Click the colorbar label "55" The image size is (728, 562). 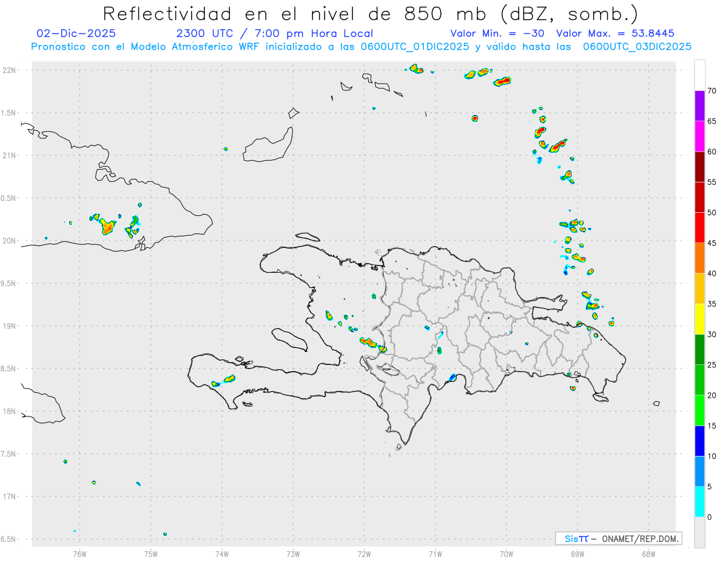712,182
